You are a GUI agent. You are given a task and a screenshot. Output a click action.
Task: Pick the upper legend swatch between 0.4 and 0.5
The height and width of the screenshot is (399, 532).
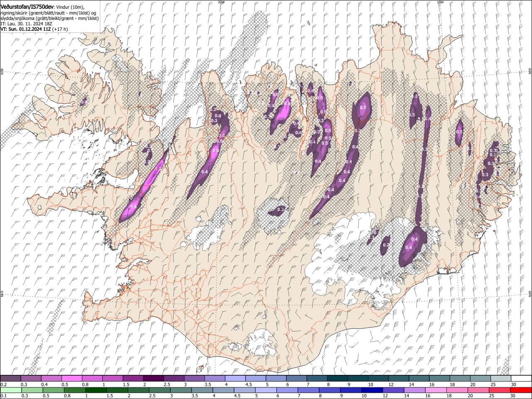pyautogui.click(x=51, y=379)
